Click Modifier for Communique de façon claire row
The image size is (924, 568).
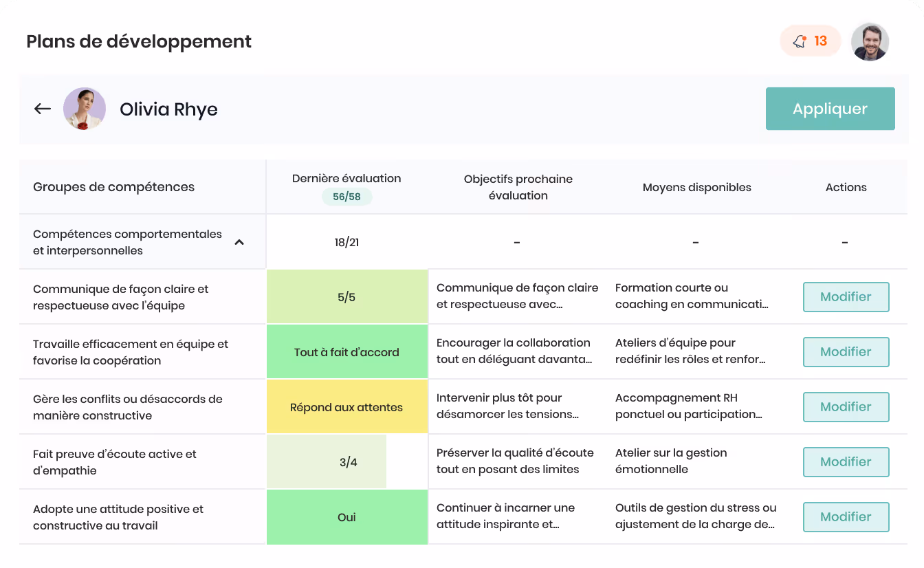point(846,297)
